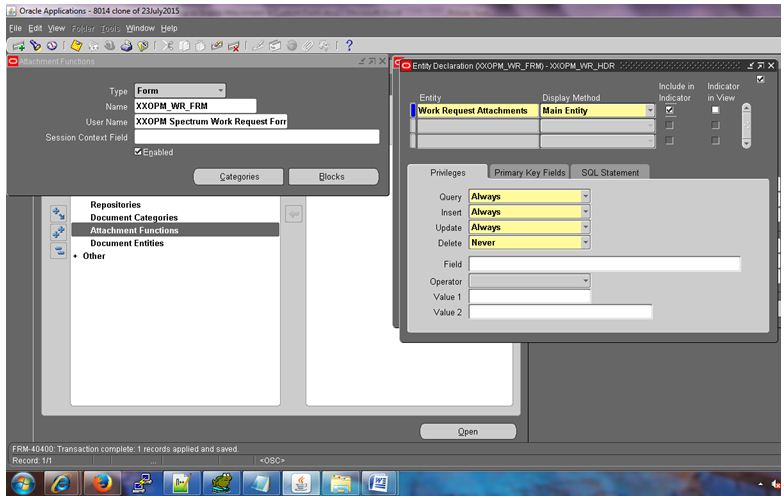
Task: Click Navigator's arrow button beside function list
Action: tap(294, 214)
